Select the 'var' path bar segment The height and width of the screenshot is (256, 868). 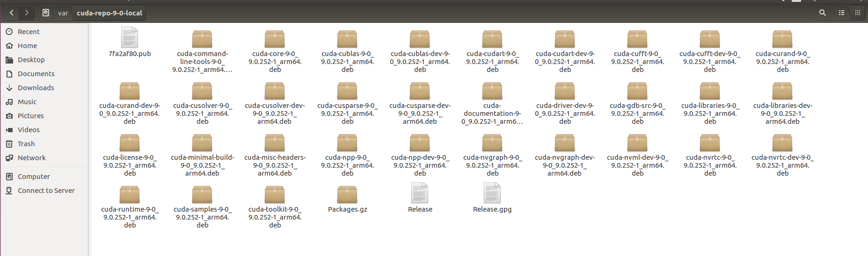[63, 13]
